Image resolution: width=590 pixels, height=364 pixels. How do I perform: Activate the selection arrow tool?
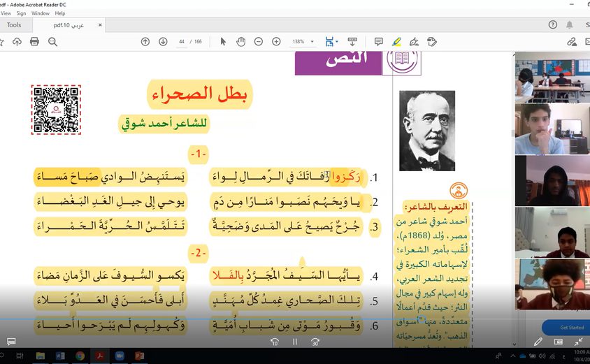[x=223, y=42]
